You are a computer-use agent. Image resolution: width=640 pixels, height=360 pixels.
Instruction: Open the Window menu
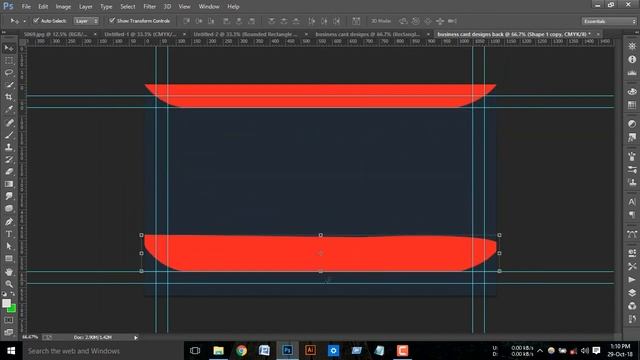(209, 7)
